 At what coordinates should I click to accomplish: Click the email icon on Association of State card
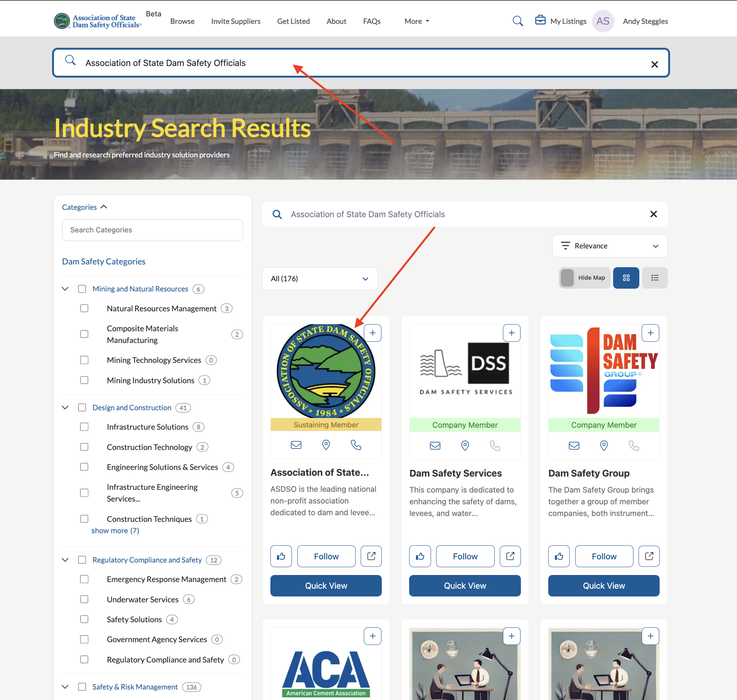(x=296, y=445)
